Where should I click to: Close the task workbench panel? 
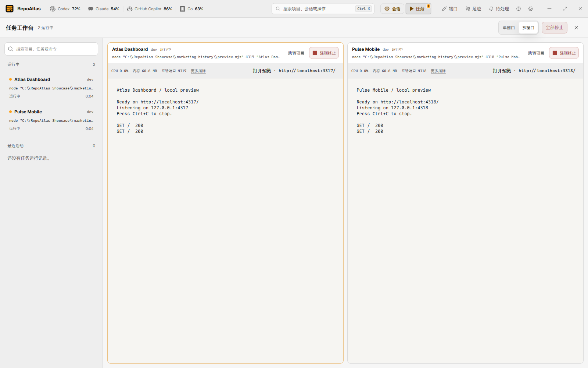click(x=576, y=28)
